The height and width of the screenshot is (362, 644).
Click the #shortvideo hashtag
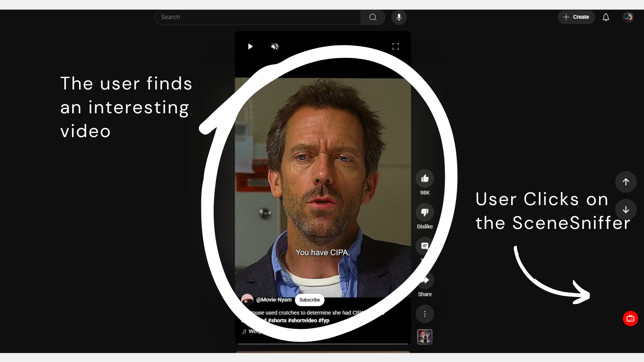[x=302, y=320]
